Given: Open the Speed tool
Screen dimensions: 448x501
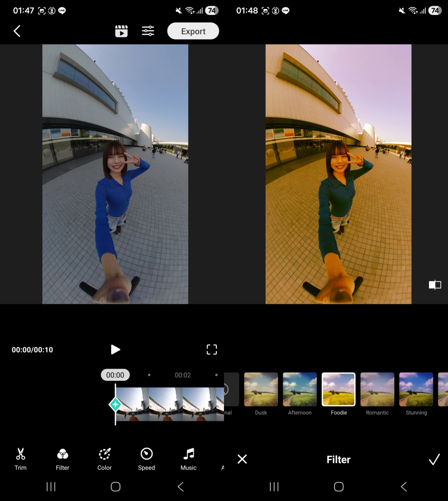Looking at the screenshot, I should coord(146,458).
